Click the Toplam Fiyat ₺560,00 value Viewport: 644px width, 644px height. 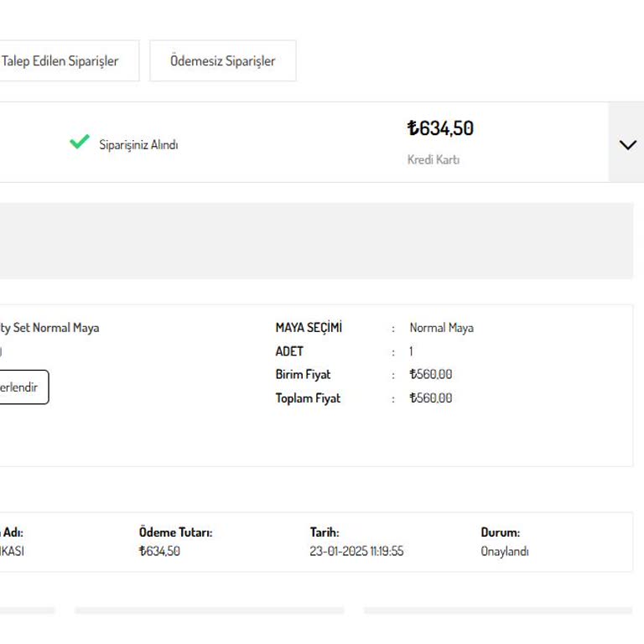[430, 398]
